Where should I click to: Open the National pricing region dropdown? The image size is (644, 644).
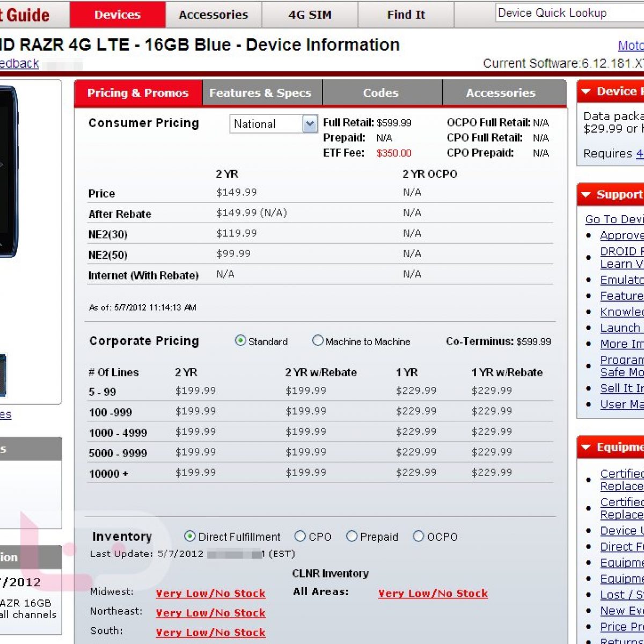click(310, 124)
